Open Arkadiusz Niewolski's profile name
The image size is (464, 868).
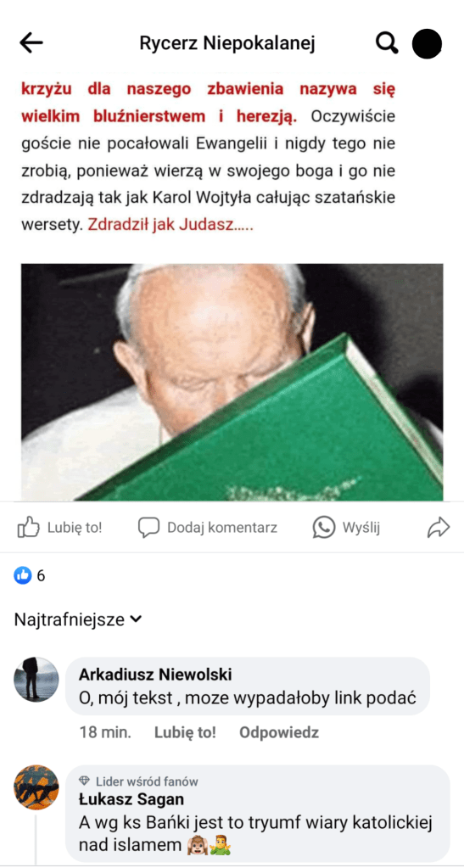155,675
